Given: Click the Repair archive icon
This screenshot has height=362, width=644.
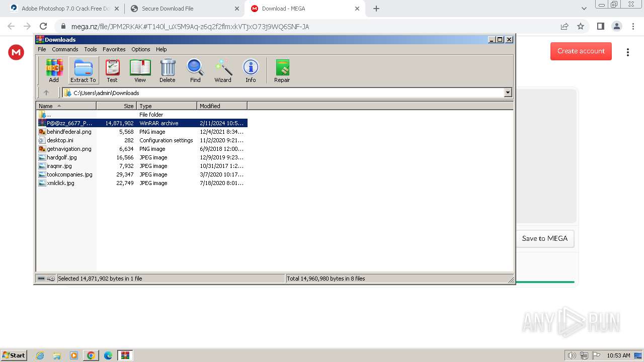Looking at the screenshot, I should 282,70.
